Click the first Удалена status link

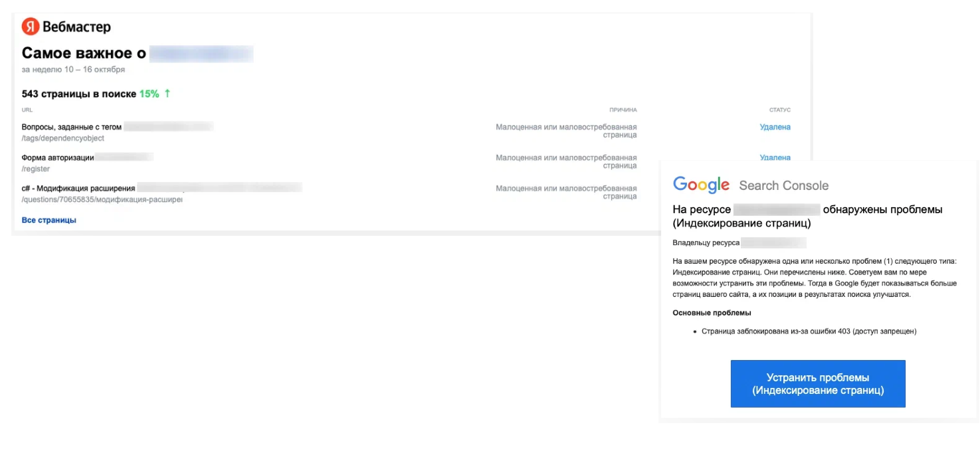point(775,127)
